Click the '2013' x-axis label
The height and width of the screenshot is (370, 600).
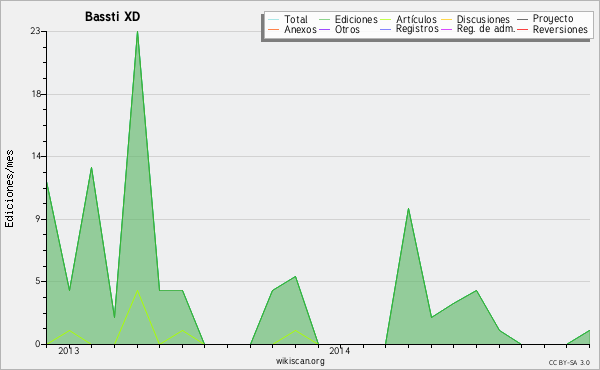(69, 351)
